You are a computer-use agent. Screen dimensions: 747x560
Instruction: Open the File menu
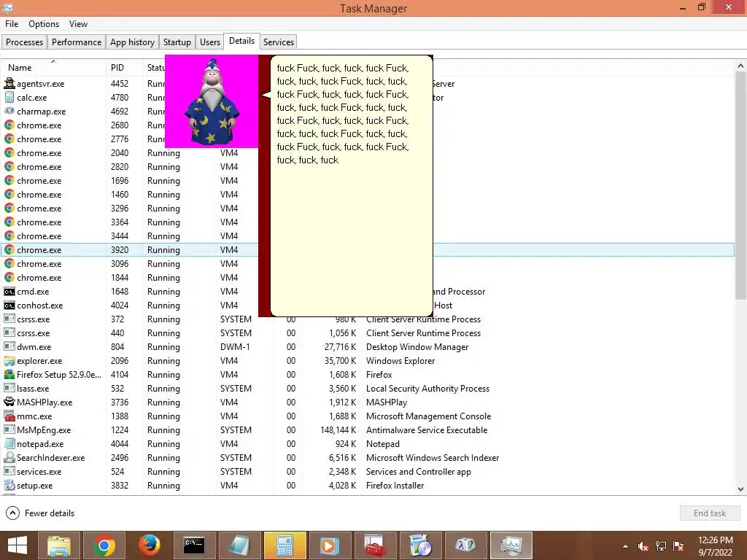tap(12, 24)
